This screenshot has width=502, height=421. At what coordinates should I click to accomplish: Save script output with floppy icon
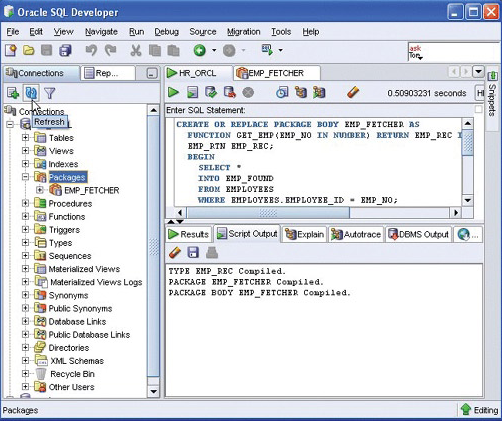pos(193,253)
